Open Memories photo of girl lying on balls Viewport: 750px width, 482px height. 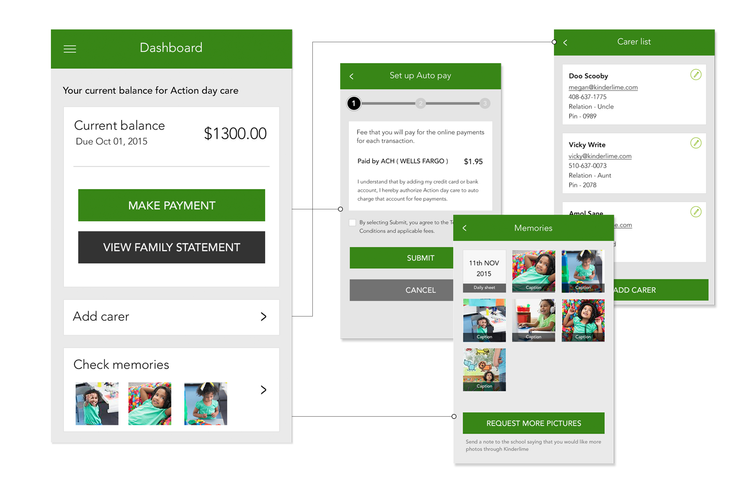[533, 271]
